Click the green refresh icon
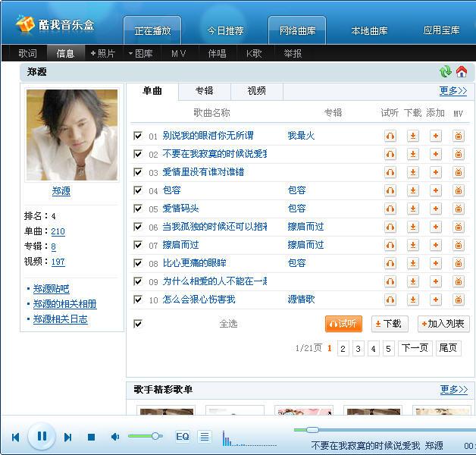The height and width of the screenshot is (455, 476). [445, 72]
